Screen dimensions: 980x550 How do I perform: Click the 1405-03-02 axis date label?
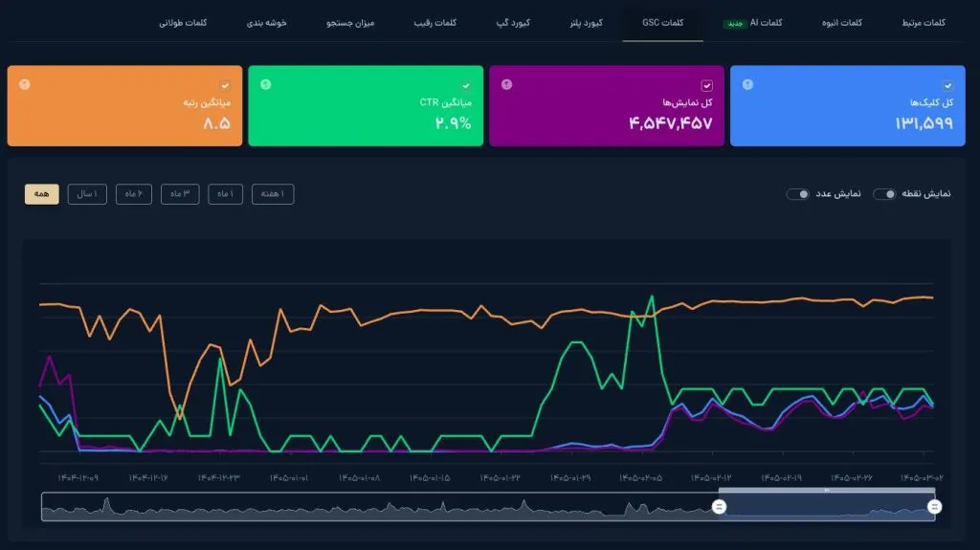pyautogui.click(x=922, y=478)
